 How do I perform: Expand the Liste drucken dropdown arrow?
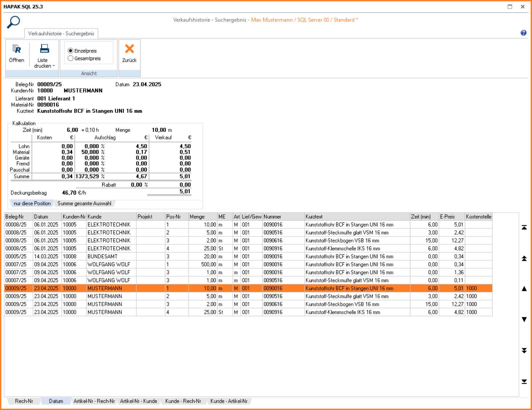click(x=54, y=66)
